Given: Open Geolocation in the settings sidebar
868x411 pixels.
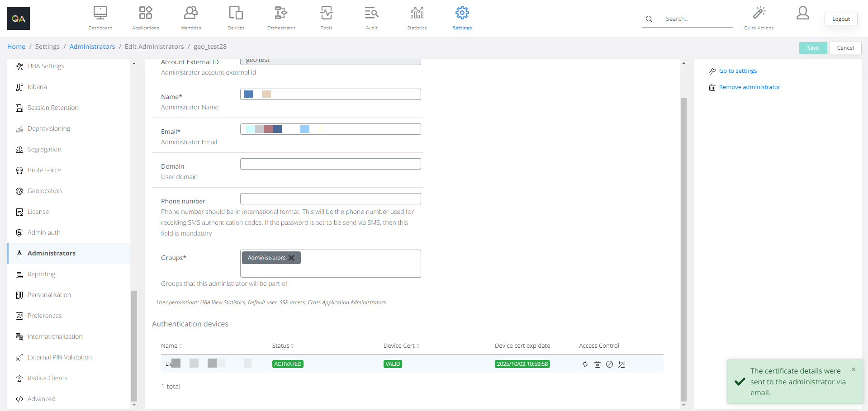Looking at the screenshot, I should coord(44,191).
